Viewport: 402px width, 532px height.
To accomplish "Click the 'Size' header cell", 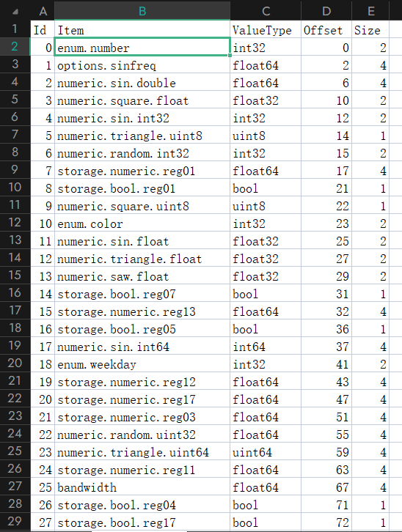I will click(x=370, y=29).
